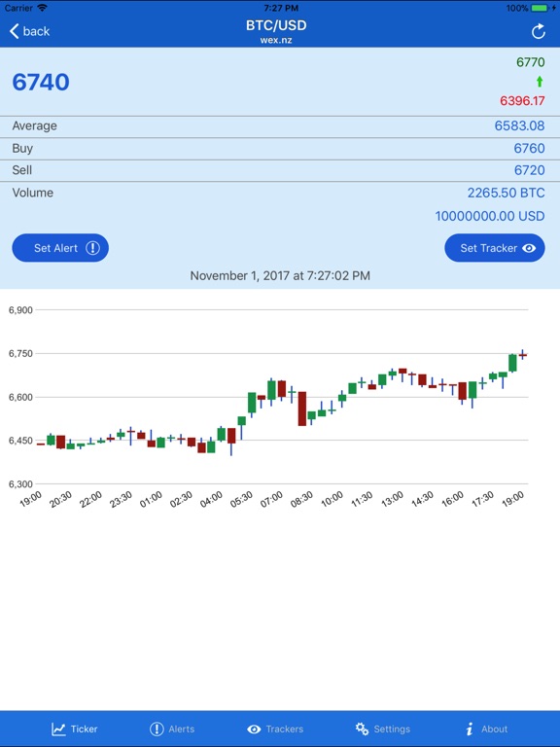Image resolution: width=560 pixels, height=747 pixels.
Task: Click the latest candle near 19:00
Action: [522, 354]
